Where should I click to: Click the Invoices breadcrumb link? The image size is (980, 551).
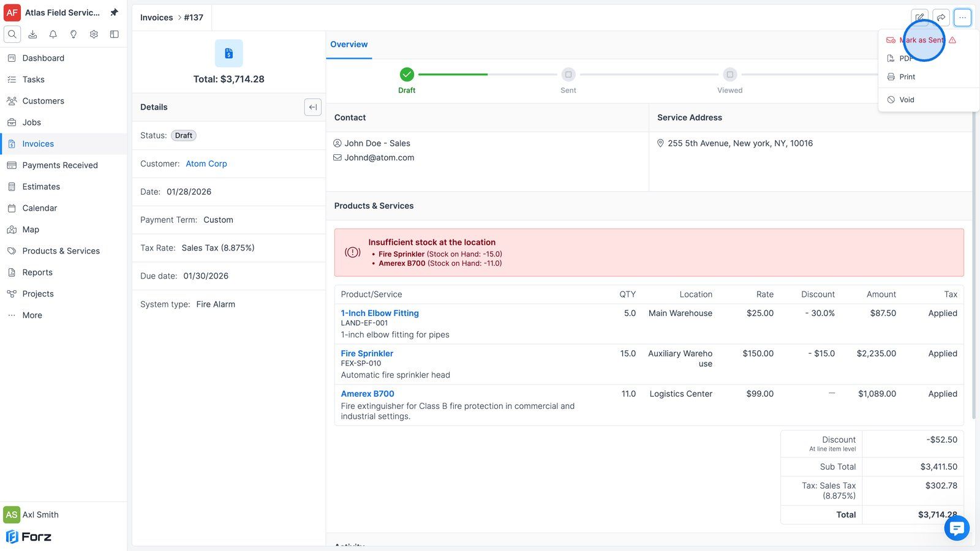(x=156, y=17)
